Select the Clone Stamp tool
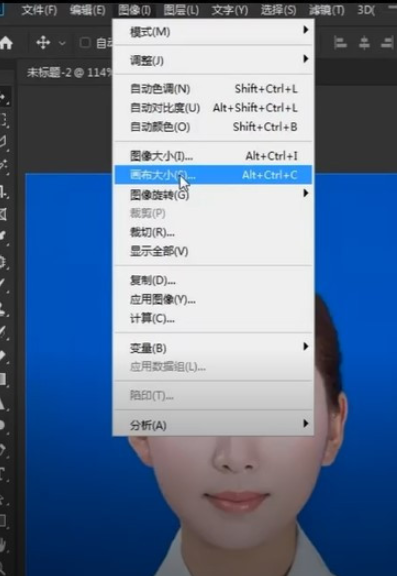397x576 pixels. (3, 309)
